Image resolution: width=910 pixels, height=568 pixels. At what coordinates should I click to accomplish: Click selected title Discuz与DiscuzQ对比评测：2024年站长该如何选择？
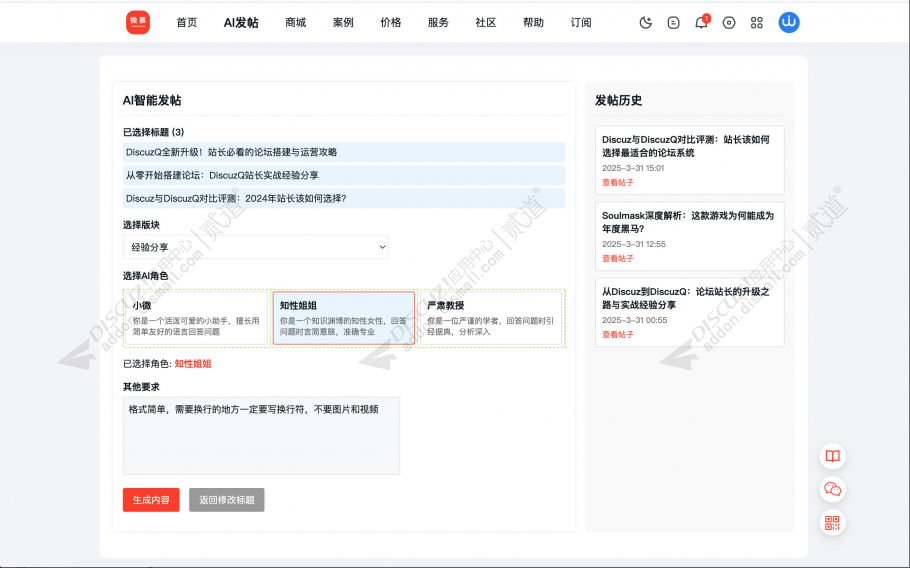(344, 198)
